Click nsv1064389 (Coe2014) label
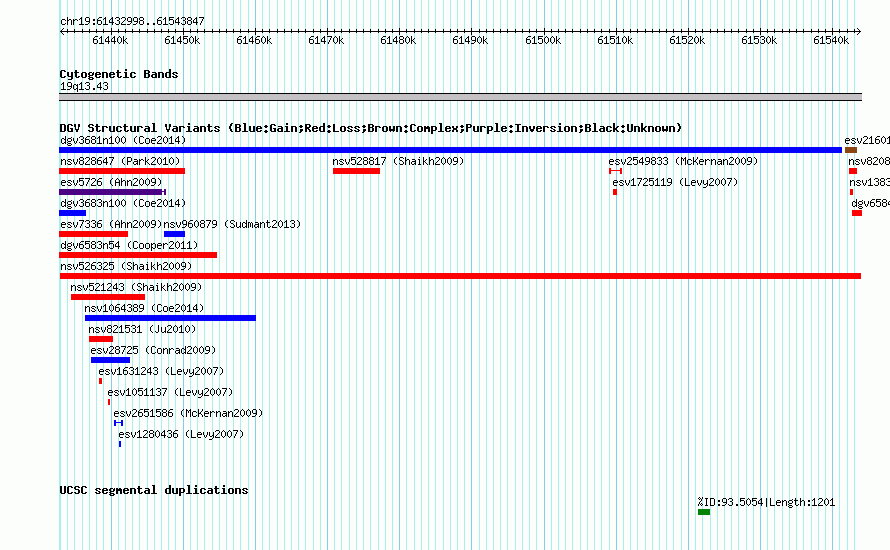The image size is (890, 550). coord(144,308)
